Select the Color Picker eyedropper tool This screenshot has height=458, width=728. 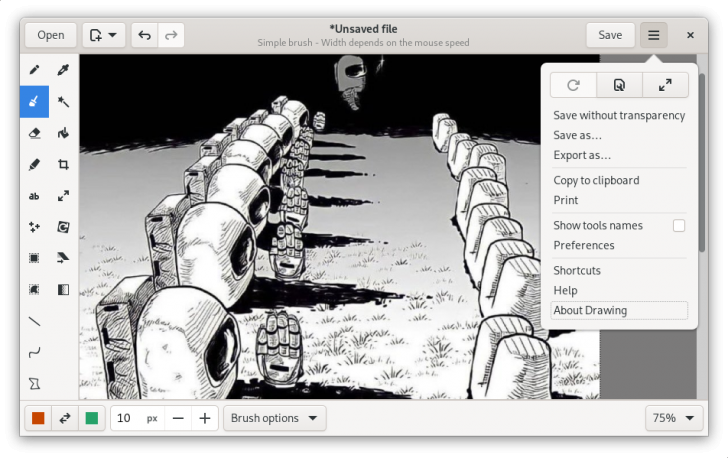63,70
